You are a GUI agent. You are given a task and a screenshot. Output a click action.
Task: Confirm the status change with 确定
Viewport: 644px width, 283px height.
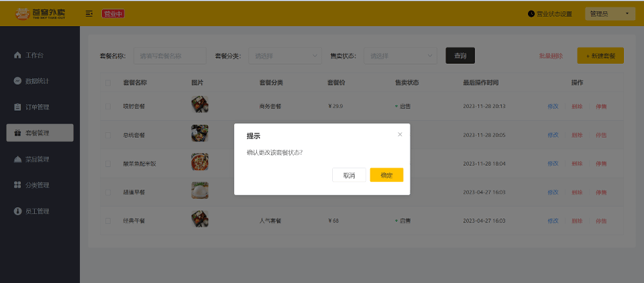click(386, 175)
